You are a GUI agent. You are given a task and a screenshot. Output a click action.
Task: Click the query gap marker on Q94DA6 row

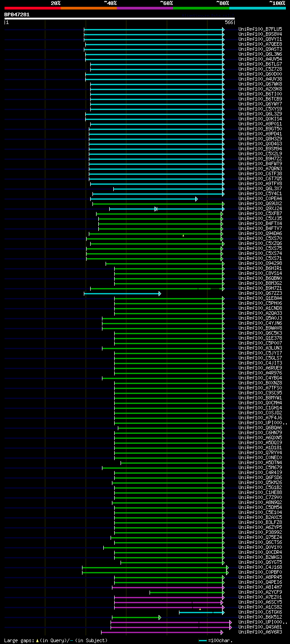[x=183, y=235]
